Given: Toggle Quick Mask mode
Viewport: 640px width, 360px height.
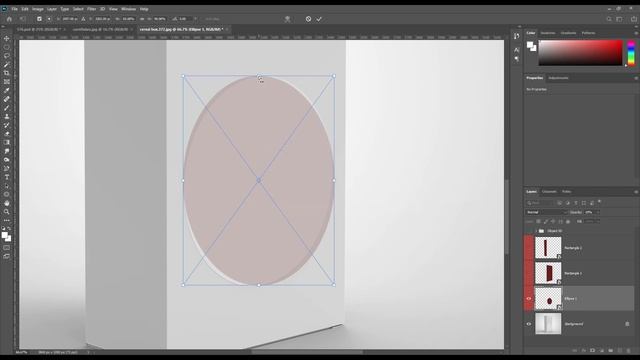Looking at the screenshot, I should tap(7, 248).
